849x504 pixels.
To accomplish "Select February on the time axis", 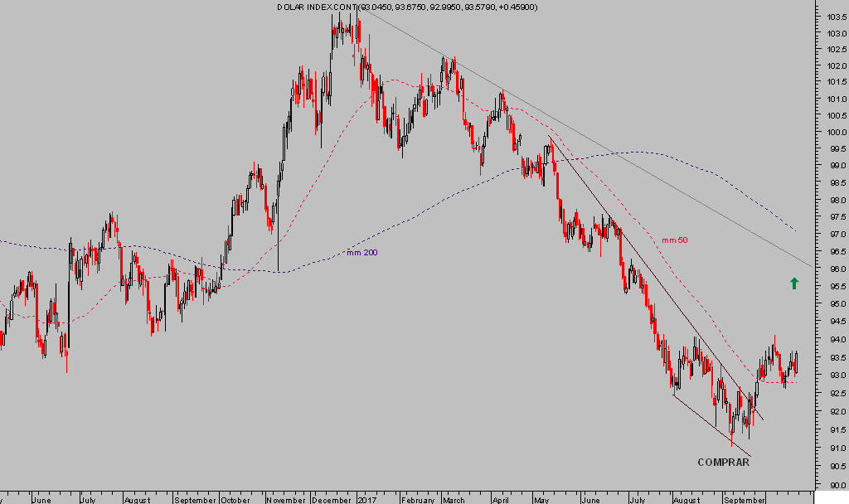I will [417, 500].
